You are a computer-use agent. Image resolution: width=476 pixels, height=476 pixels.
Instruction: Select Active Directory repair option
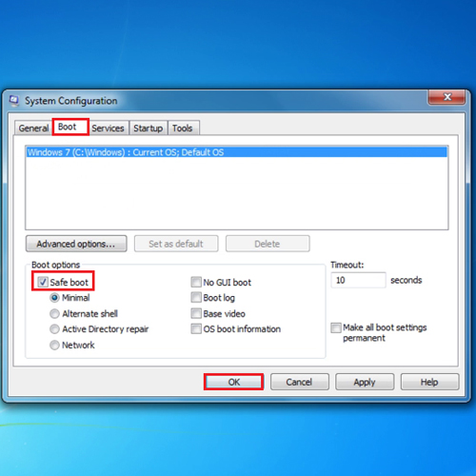54,329
